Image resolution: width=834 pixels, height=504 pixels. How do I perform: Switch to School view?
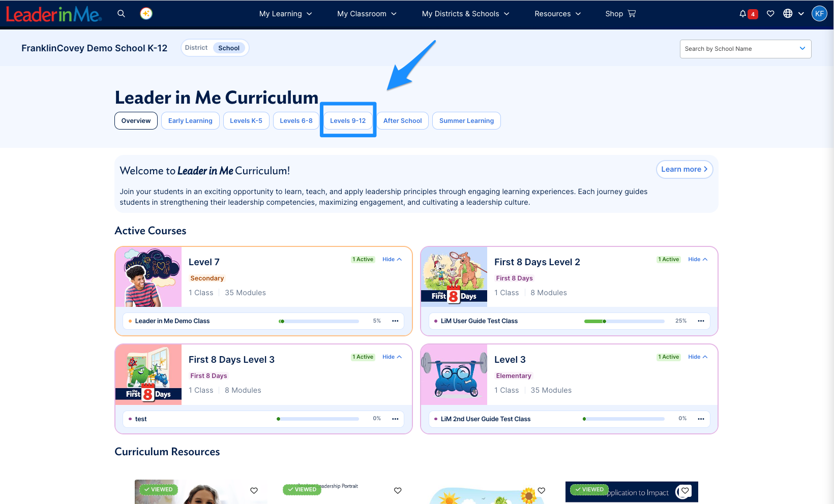229,48
